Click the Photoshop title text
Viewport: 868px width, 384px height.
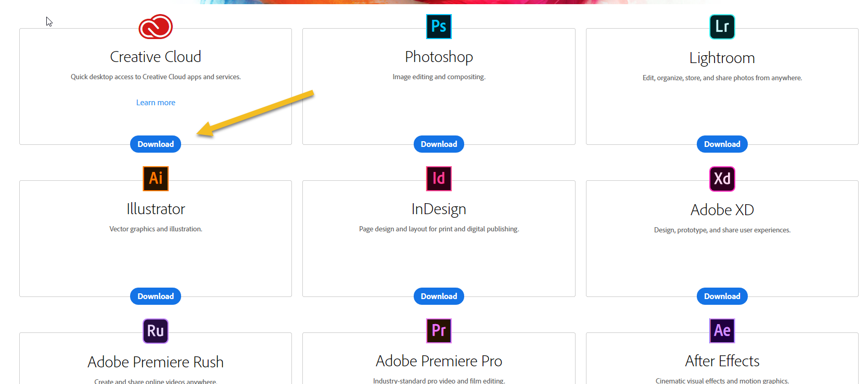[439, 57]
